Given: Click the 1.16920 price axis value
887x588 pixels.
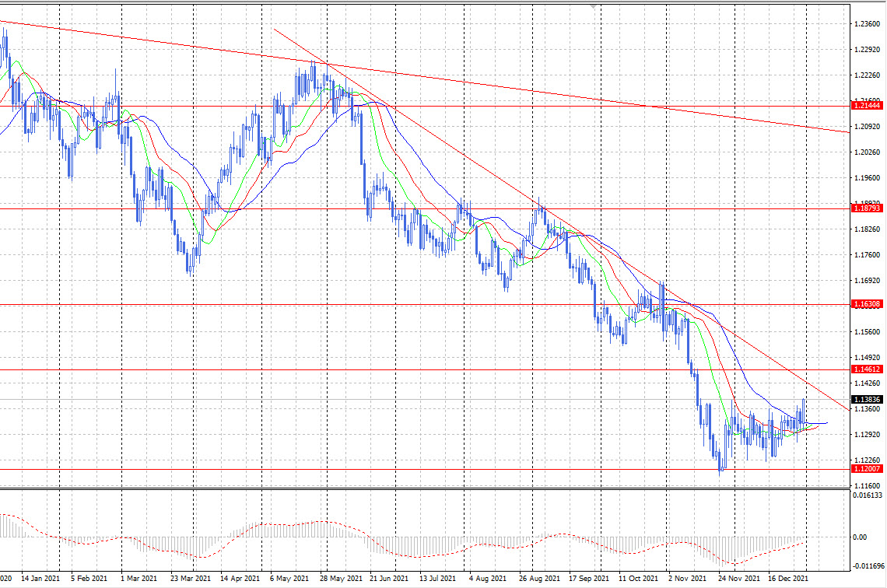Looking at the screenshot, I should pyautogui.click(x=867, y=281).
